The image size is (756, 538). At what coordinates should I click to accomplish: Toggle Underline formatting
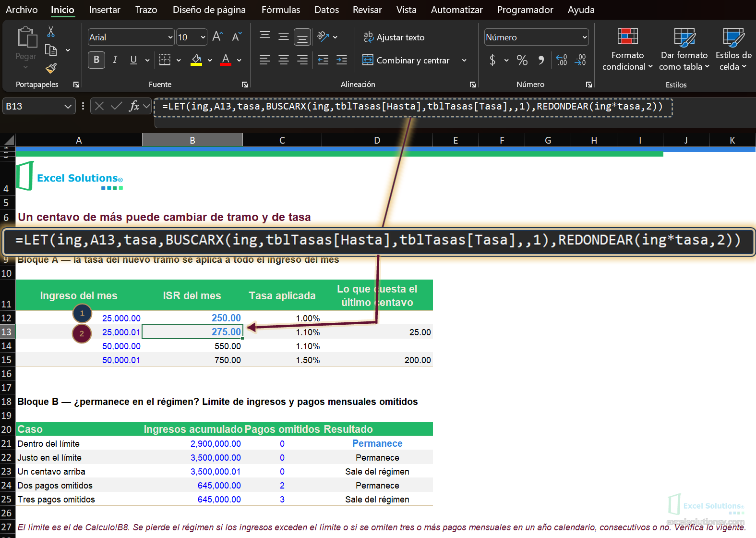(133, 60)
